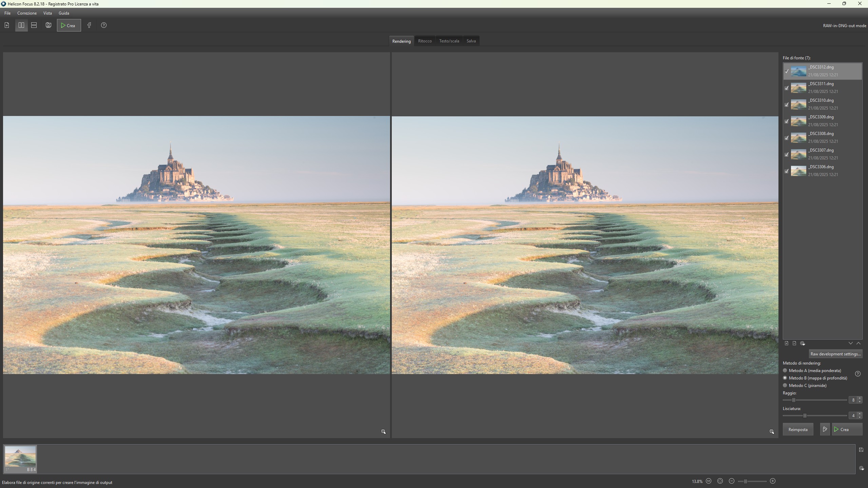Select Metodo C (piramide)
This screenshot has width=868, height=488.
click(805, 386)
